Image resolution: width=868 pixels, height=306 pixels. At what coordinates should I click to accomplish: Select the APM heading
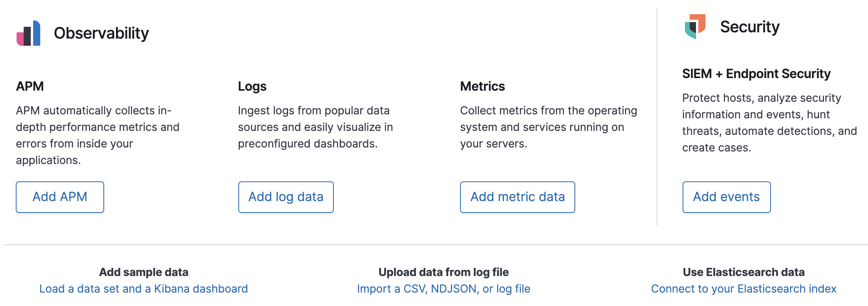point(30,87)
